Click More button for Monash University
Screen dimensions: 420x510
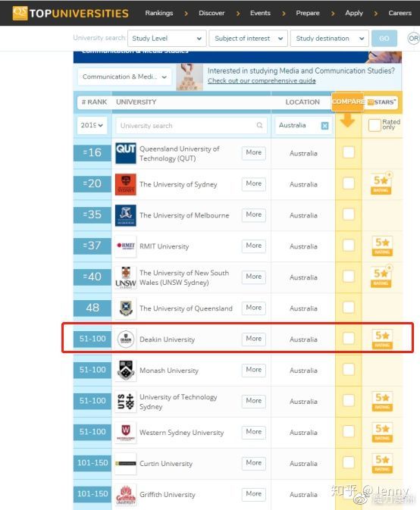pos(254,370)
